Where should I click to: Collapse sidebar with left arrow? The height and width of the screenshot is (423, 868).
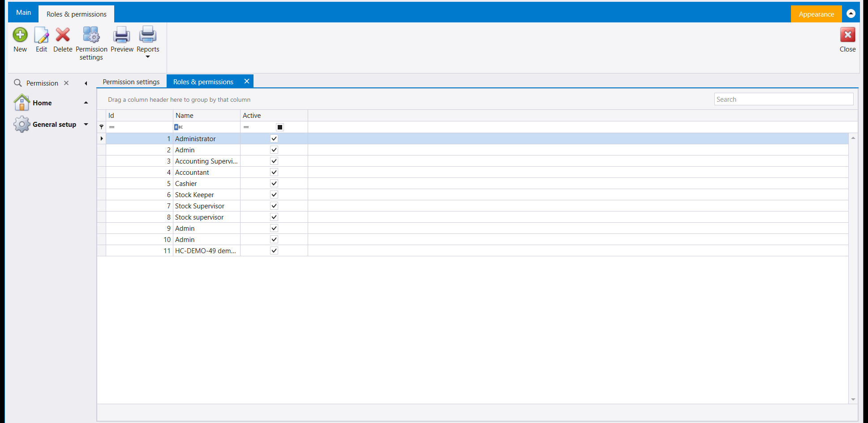click(86, 83)
